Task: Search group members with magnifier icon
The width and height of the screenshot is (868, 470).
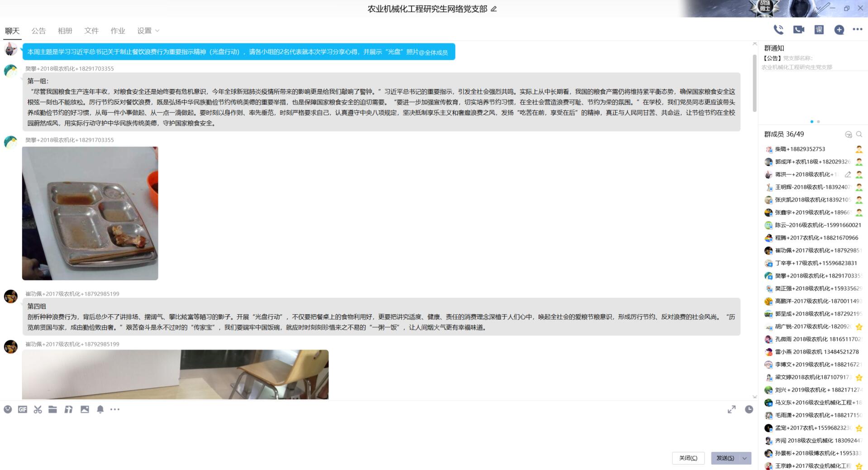Action: pos(859,134)
